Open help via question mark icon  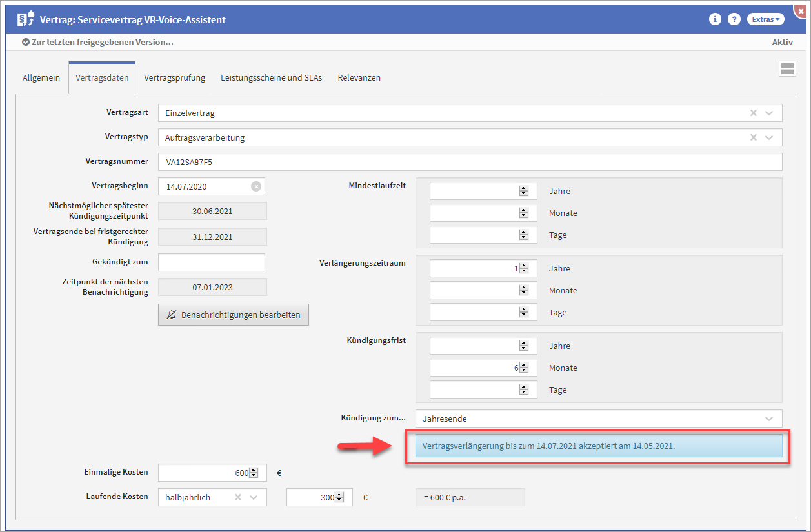point(734,19)
